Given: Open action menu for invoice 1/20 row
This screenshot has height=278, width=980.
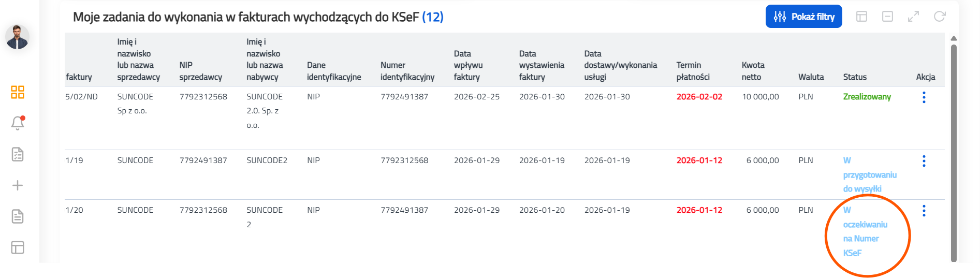Looking at the screenshot, I should click(924, 211).
